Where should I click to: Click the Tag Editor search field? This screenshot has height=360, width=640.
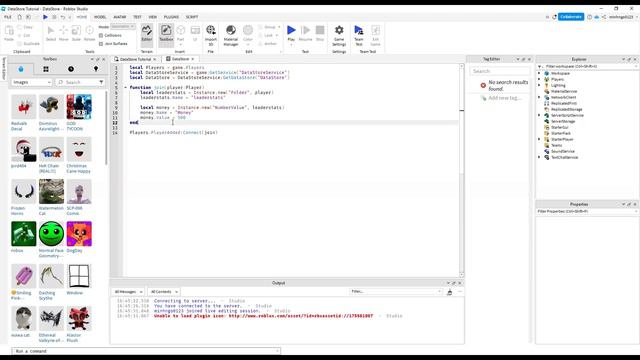point(500,71)
